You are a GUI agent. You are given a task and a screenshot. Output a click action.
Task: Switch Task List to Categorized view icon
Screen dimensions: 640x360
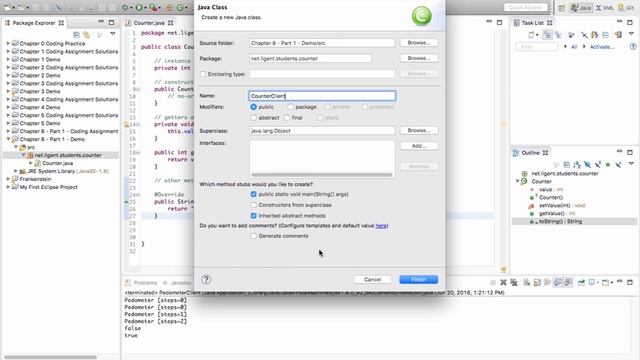[x=547, y=35]
